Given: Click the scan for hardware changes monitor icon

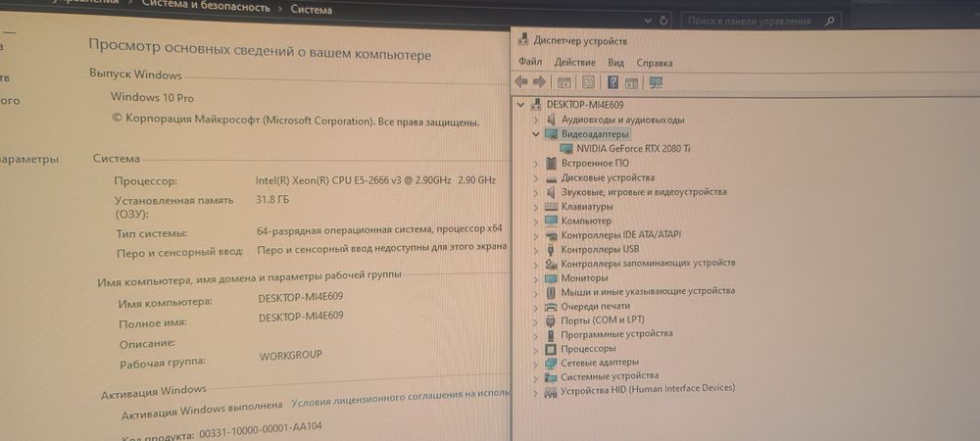Looking at the screenshot, I should coord(656,83).
